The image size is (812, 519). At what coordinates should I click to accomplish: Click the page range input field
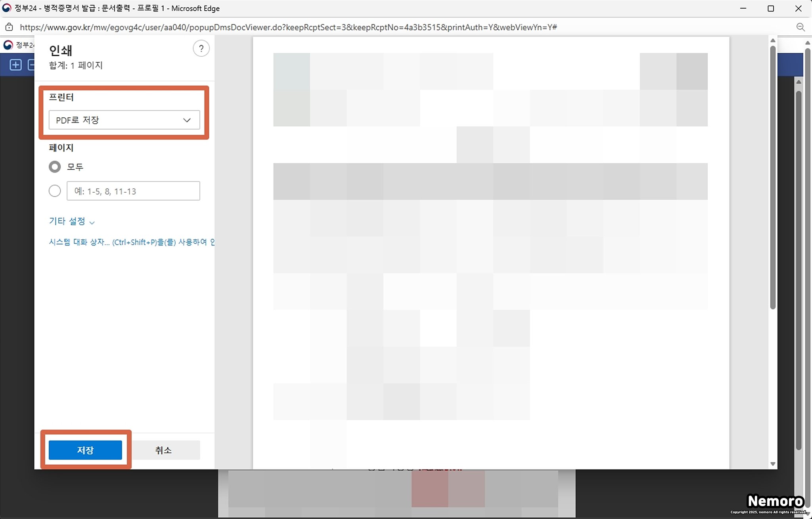pos(133,191)
